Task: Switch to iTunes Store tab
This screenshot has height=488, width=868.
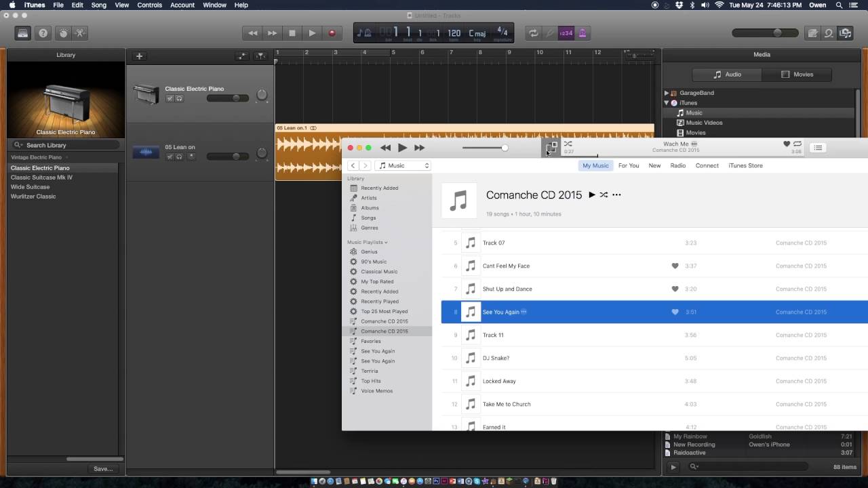Action: coord(745,165)
